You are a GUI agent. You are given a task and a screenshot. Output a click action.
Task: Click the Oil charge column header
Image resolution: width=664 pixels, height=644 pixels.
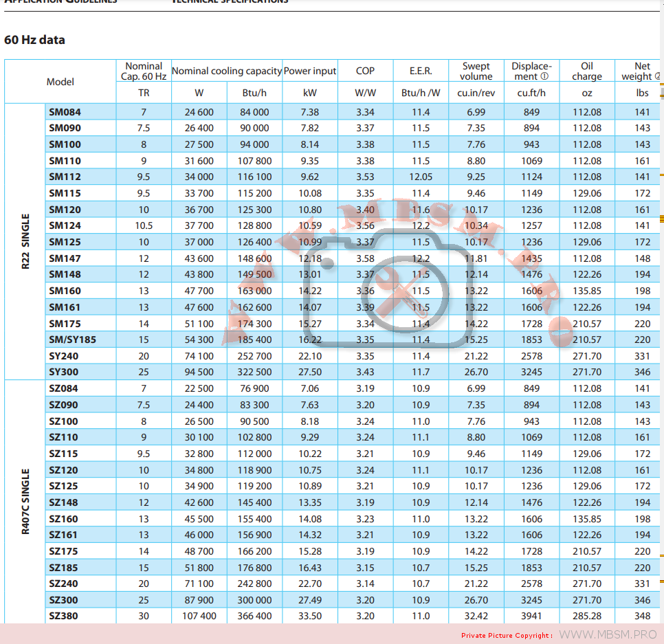587,71
